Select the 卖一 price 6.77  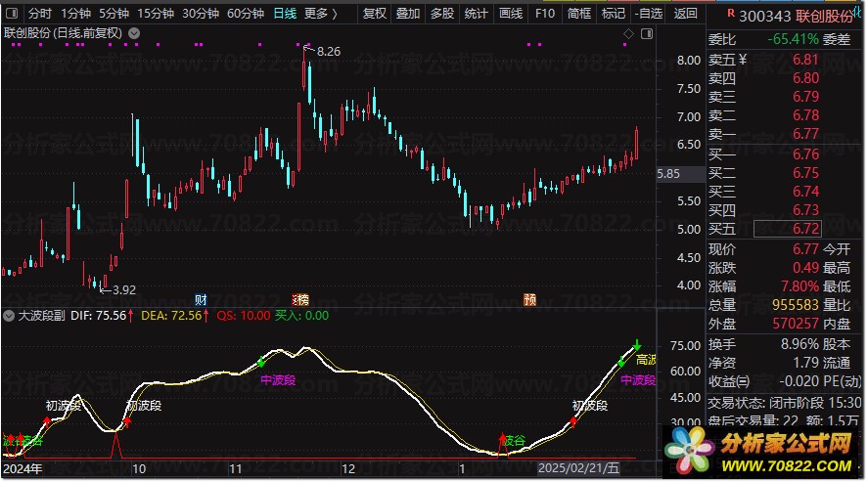[805, 134]
